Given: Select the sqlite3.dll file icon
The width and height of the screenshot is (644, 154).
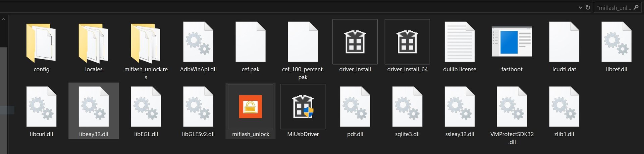Looking at the screenshot, I should click(407, 107).
